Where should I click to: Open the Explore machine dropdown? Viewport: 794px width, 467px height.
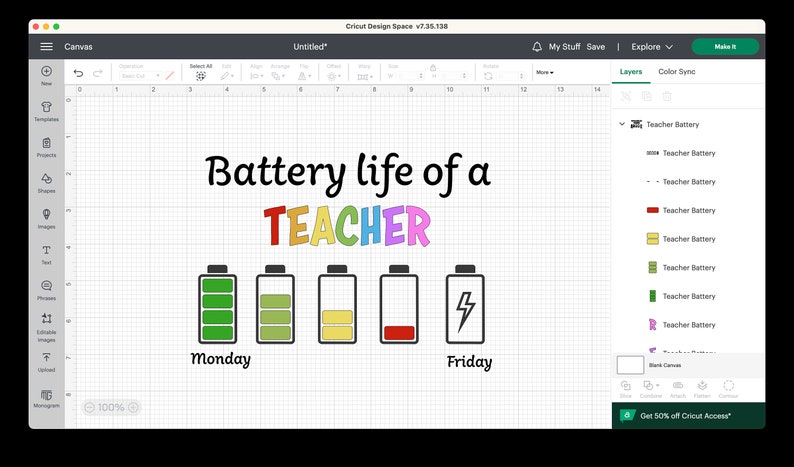(652, 47)
